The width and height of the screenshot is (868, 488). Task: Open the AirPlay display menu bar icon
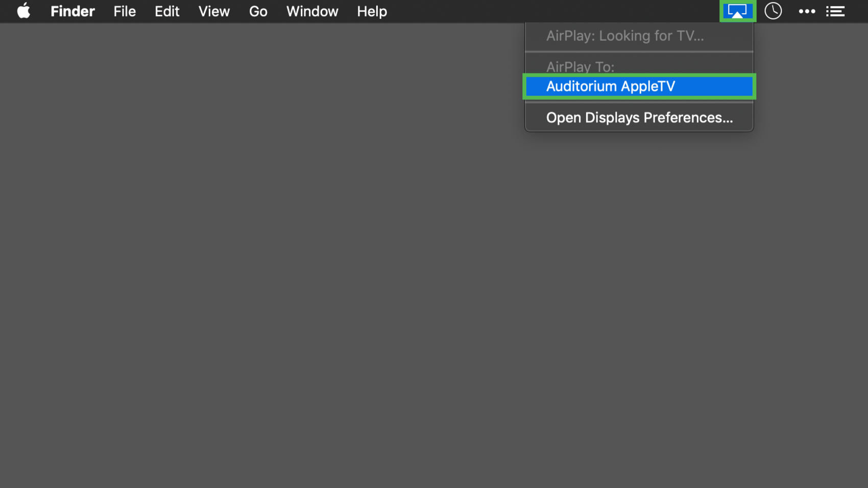[x=737, y=11]
